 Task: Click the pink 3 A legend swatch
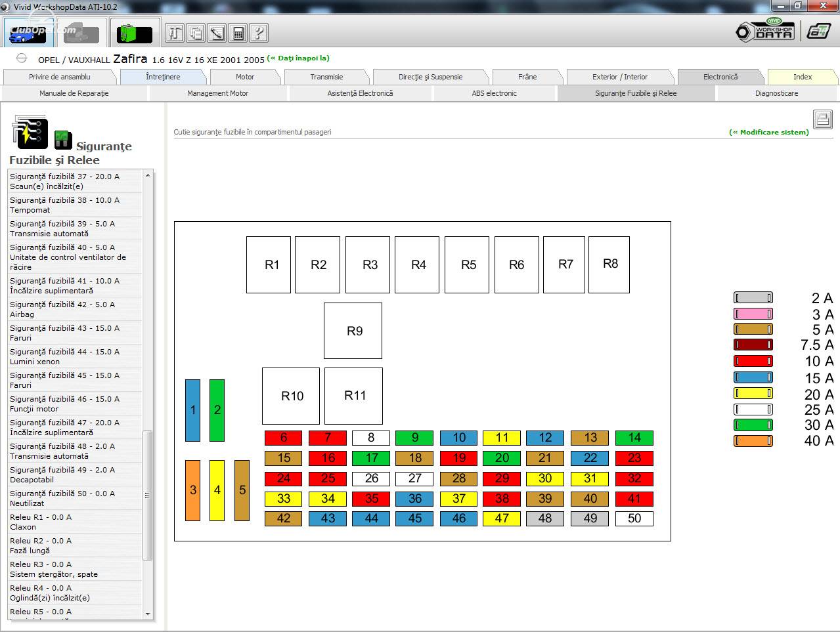[753, 314]
